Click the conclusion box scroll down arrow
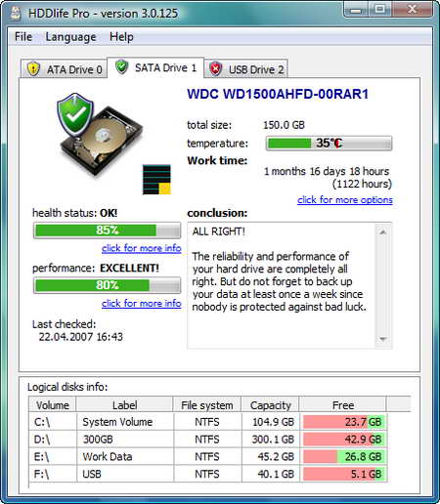The image size is (440, 504). [x=383, y=339]
